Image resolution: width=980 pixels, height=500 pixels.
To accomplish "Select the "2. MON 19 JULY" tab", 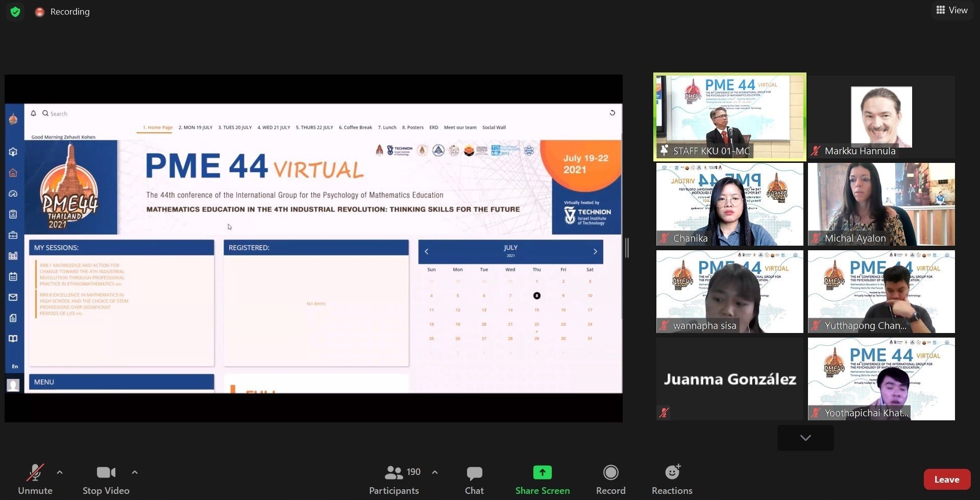I will tap(195, 128).
